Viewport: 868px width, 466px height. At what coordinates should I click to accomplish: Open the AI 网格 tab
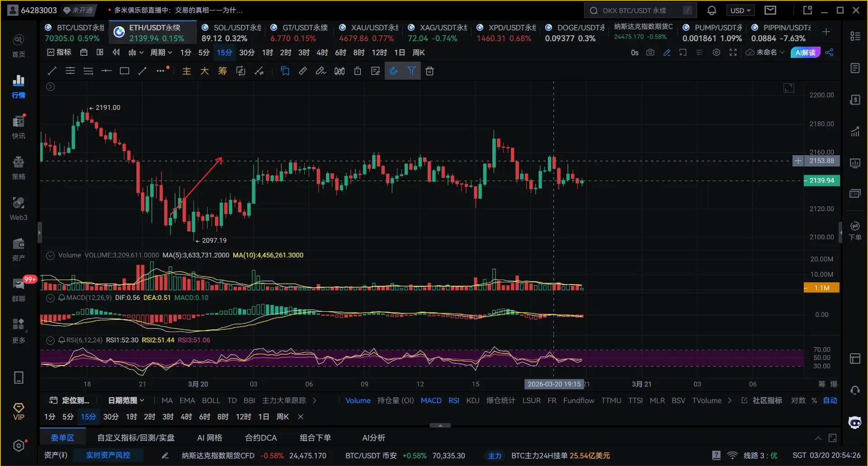210,438
